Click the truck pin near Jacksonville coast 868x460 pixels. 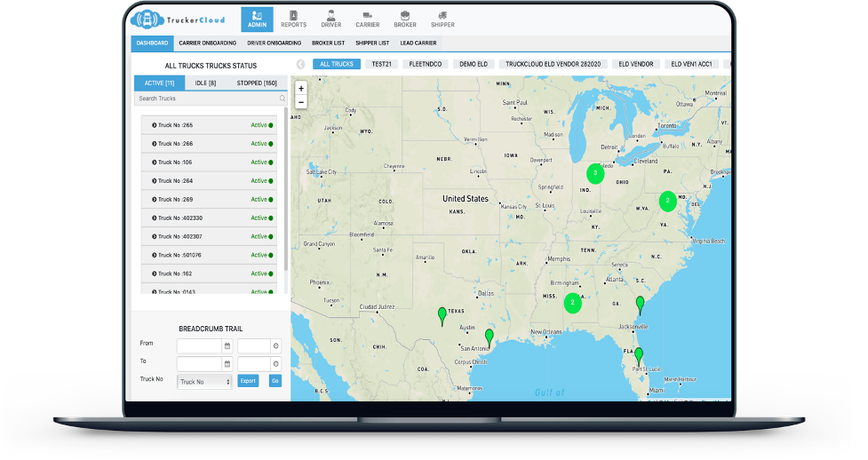tap(640, 305)
